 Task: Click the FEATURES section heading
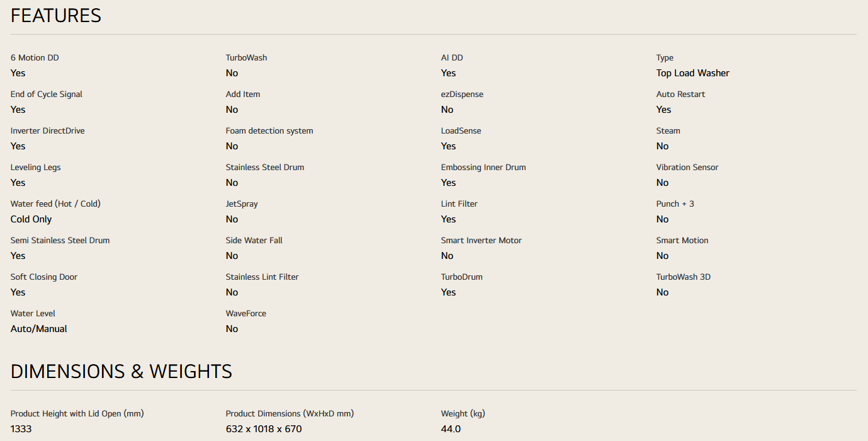(56, 16)
